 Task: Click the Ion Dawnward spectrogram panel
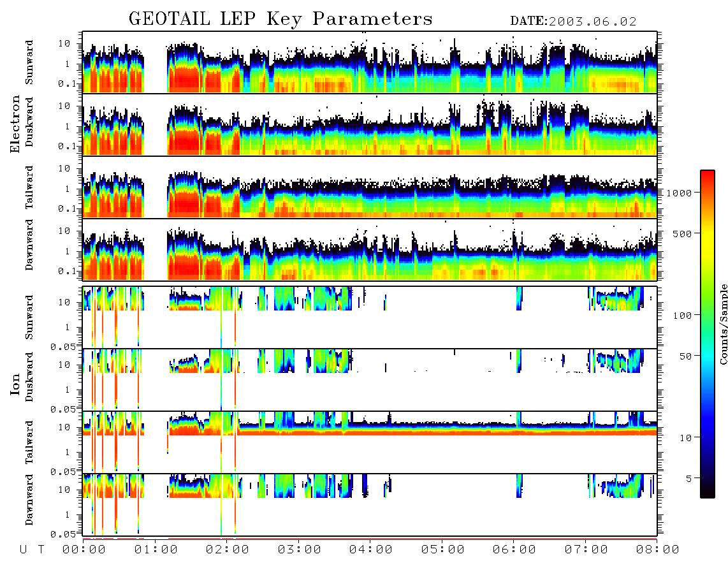pos(370,505)
